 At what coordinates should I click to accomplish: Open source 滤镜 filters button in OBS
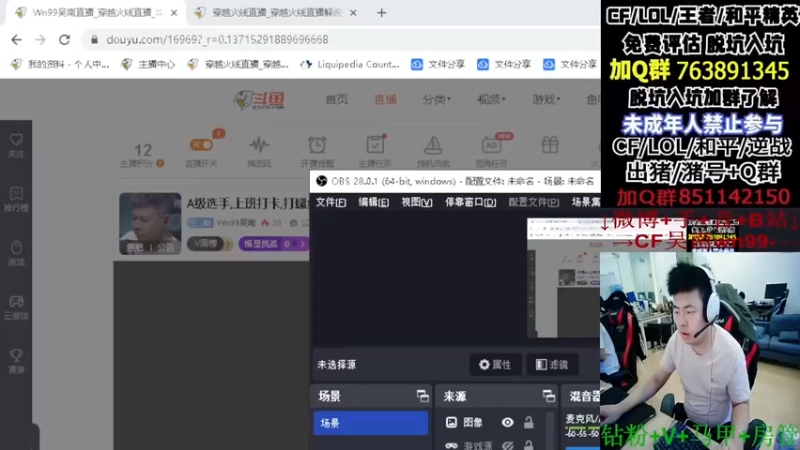(x=552, y=364)
